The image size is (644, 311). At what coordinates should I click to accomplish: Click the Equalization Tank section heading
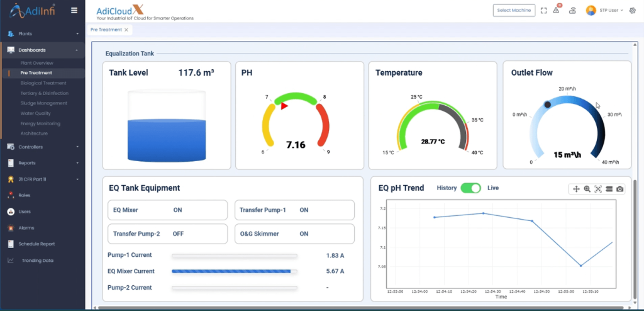pos(130,54)
